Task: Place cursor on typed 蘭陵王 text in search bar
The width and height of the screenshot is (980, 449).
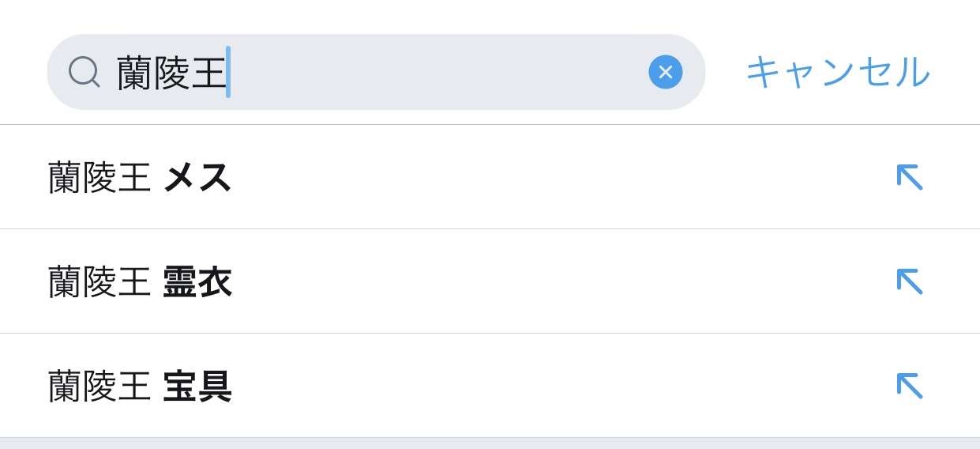Action: tap(171, 73)
